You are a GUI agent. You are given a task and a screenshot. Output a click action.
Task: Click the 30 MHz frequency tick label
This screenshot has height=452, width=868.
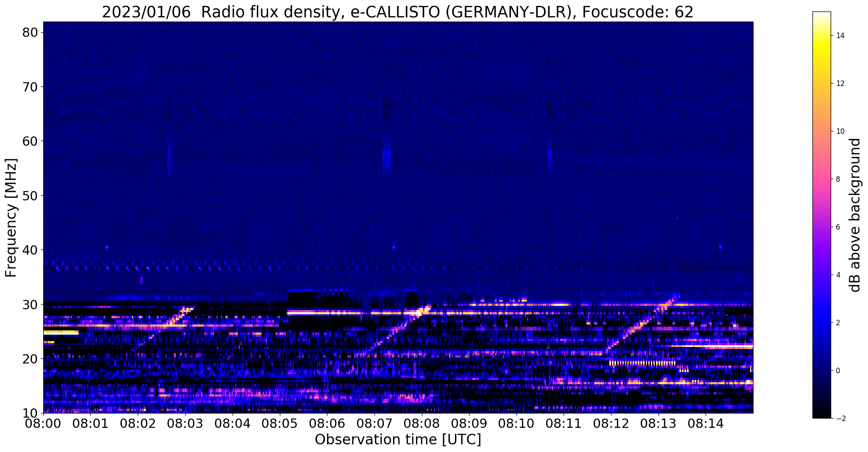click(30, 304)
